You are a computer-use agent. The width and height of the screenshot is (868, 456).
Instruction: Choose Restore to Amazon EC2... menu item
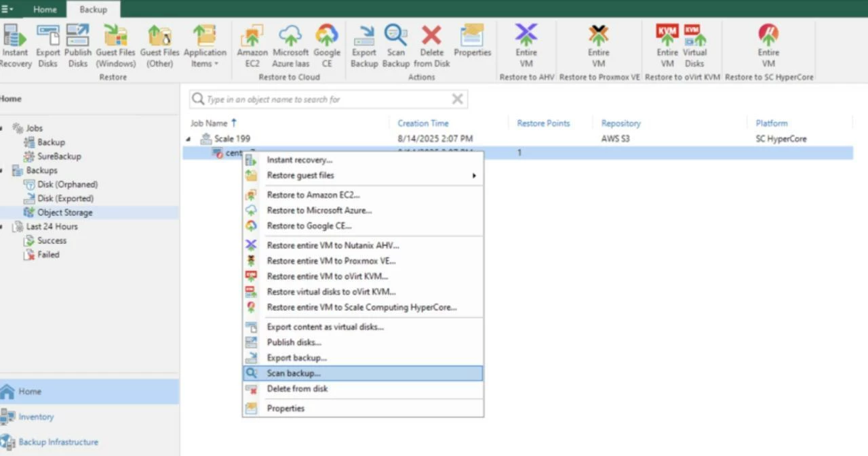pos(363,195)
